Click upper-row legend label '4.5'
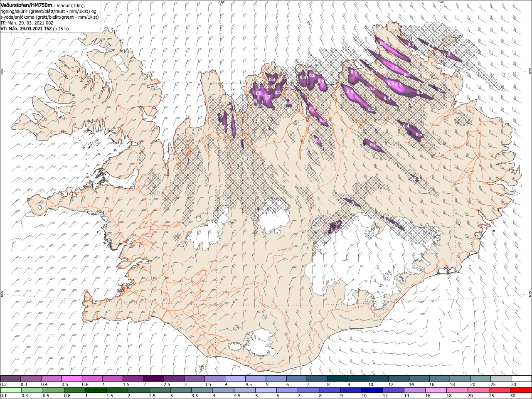532x399 pixels. pyautogui.click(x=249, y=384)
